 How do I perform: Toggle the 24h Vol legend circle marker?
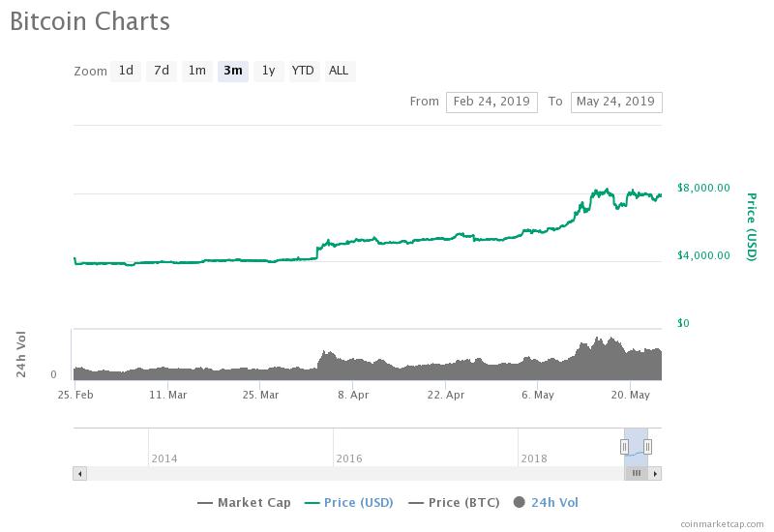(520, 502)
